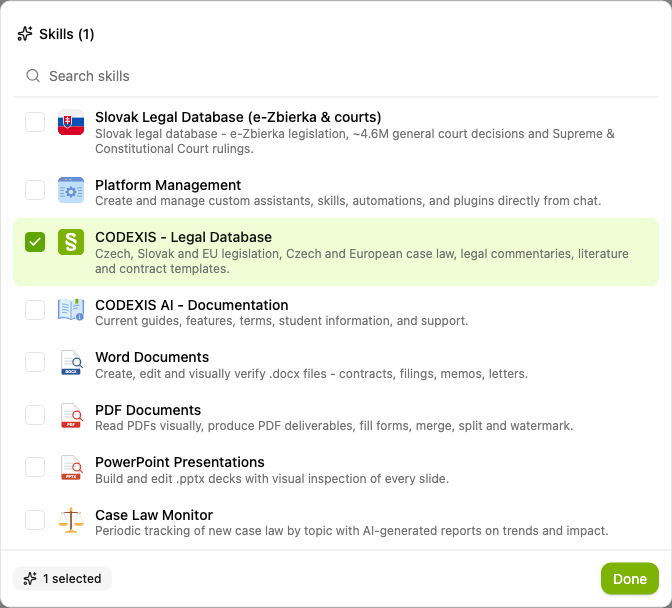Click the green CODEXIS paragraph-sign icon
Viewport: 672px width, 608px height.
(71, 242)
